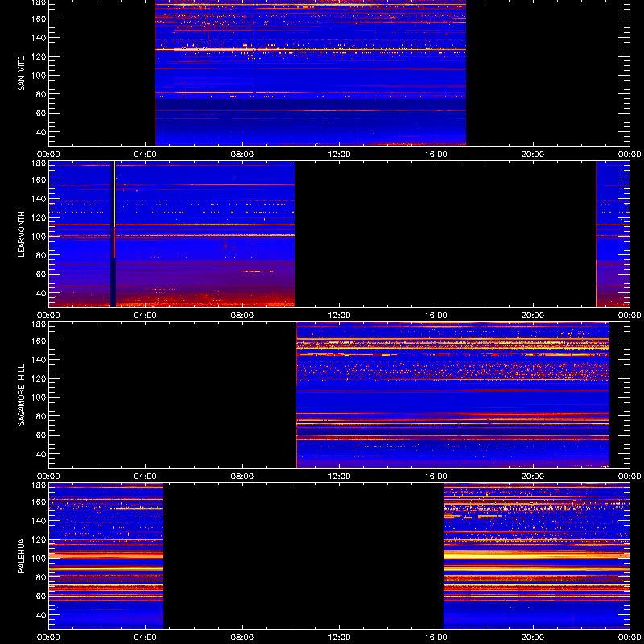Click the yellow vertical spike in Learmonth plot
The height and width of the screenshot is (644, 644).
click(x=114, y=193)
